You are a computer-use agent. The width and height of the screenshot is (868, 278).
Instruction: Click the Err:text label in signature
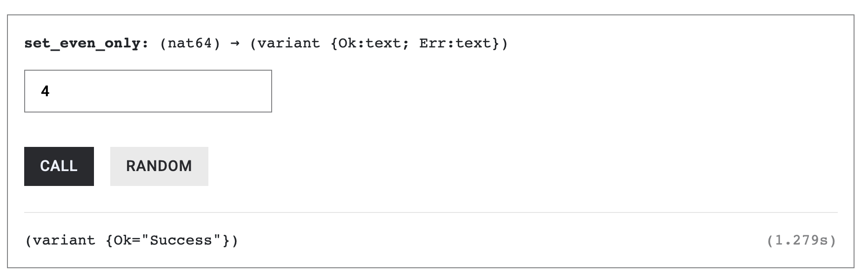tap(455, 44)
